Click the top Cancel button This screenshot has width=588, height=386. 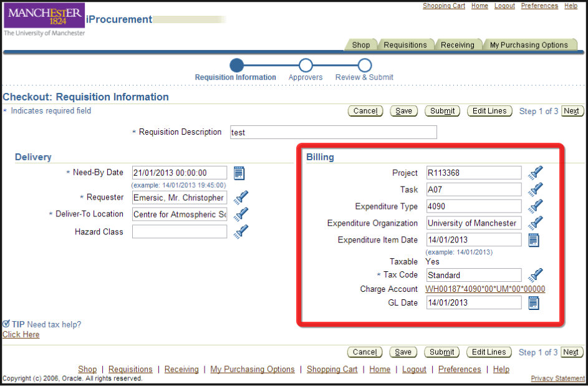coord(365,111)
